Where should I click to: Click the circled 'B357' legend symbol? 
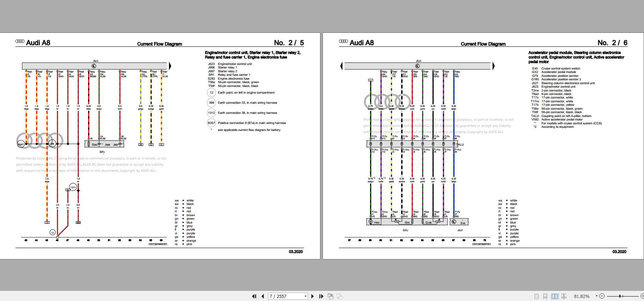(x=211, y=123)
